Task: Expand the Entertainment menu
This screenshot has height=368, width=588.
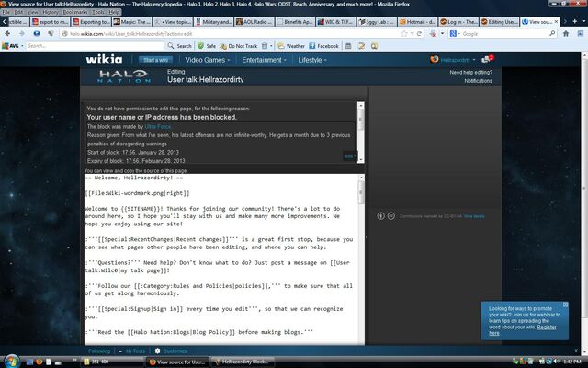Action: click(264, 60)
